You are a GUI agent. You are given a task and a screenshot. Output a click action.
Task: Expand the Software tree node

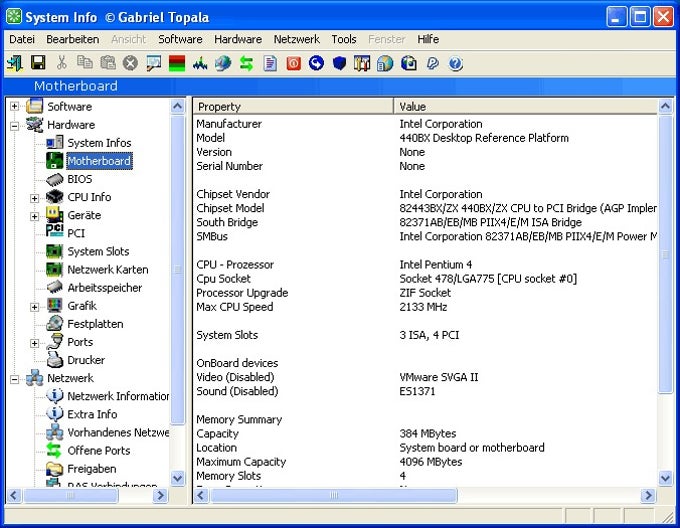click(14, 106)
